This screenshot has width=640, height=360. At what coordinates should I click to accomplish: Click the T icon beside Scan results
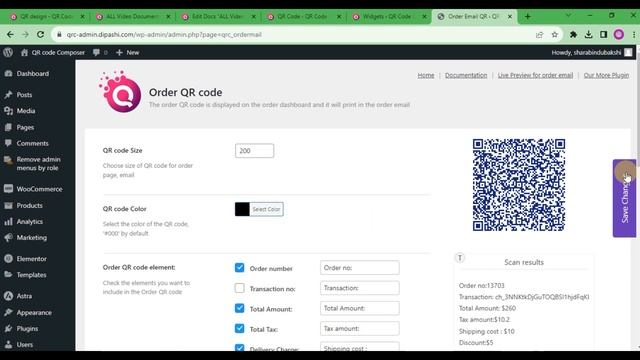[x=460, y=258]
